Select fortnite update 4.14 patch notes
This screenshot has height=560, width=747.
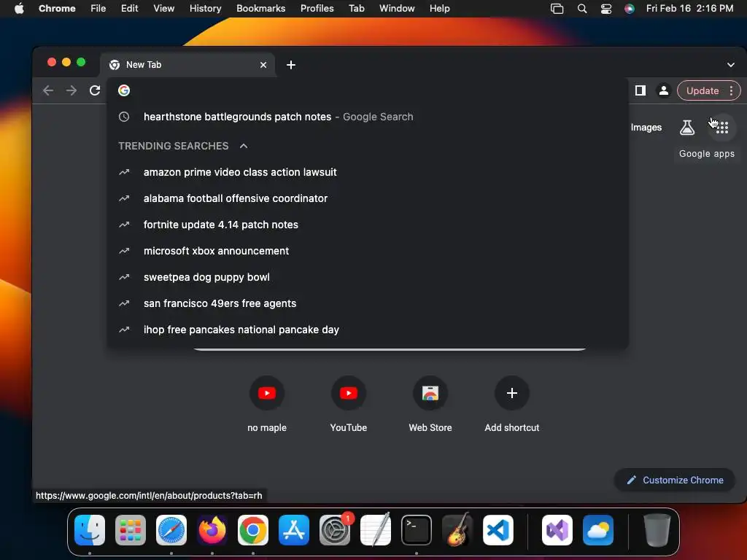click(368, 225)
